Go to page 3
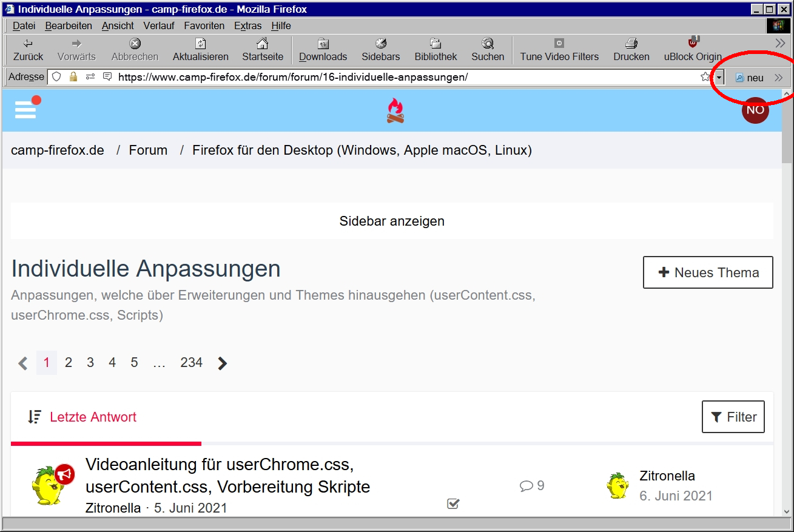 click(x=90, y=363)
